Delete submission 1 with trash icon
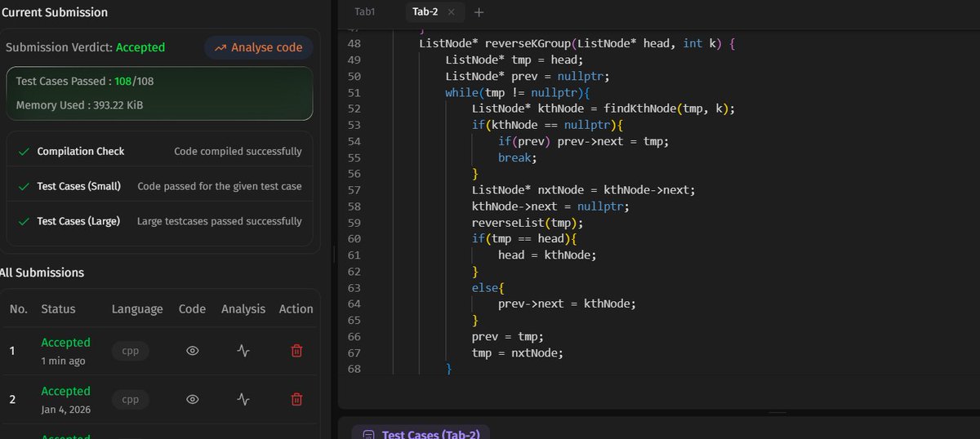Image resolution: width=980 pixels, height=439 pixels. point(296,351)
